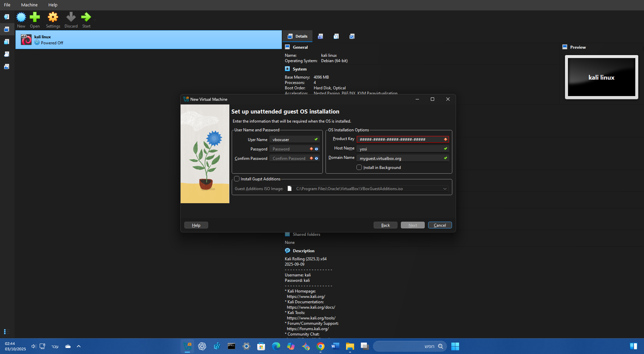The image size is (644, 354).
Task: Open the Machine menu
Action: pyautogui.click(x=29, y=5)
